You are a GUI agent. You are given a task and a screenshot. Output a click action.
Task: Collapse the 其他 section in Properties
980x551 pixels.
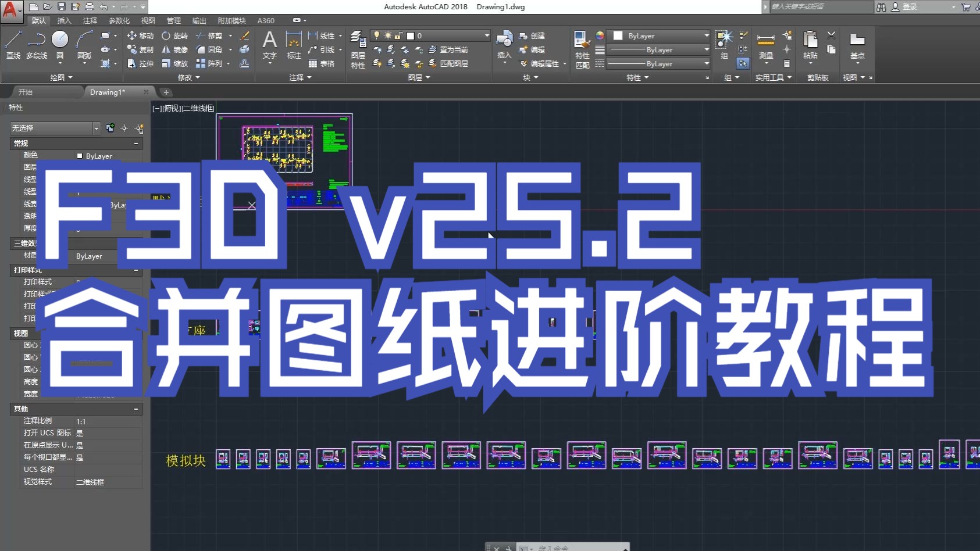pos(136,409)
